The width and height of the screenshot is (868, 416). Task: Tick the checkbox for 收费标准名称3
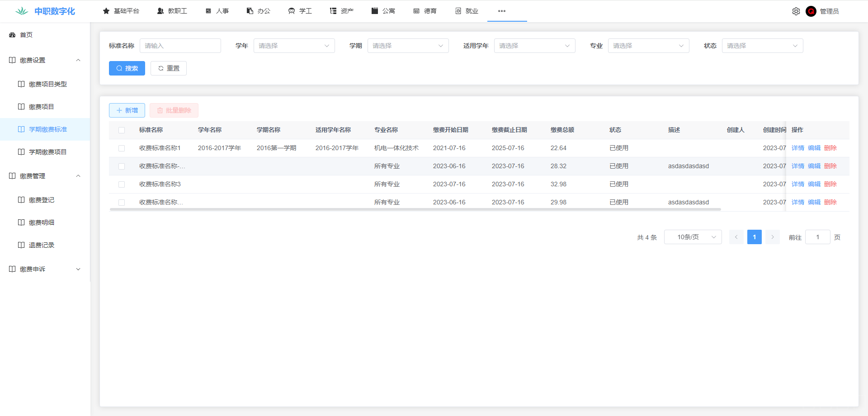pyautogui.click(x=122, y=184)
